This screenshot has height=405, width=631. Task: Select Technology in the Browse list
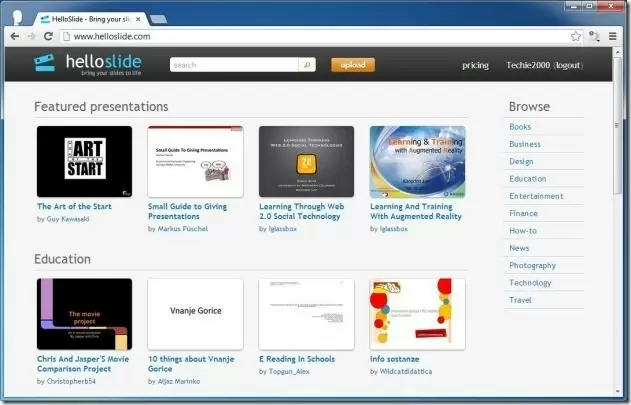[x=530, y=283]
